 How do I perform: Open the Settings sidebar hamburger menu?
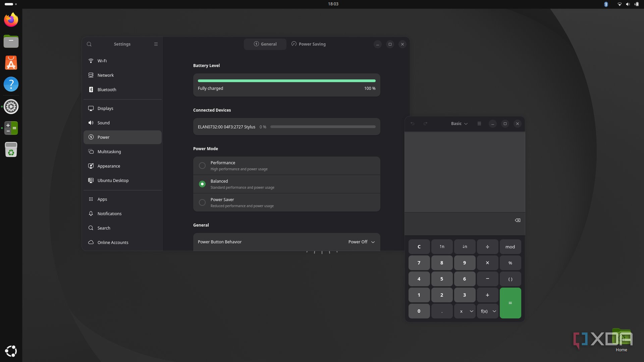click(x=156, y=44)
